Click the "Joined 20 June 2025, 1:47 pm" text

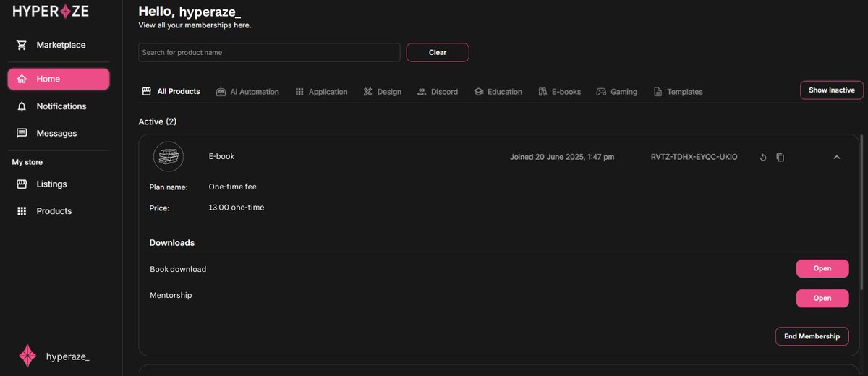(x=562, y=157)
